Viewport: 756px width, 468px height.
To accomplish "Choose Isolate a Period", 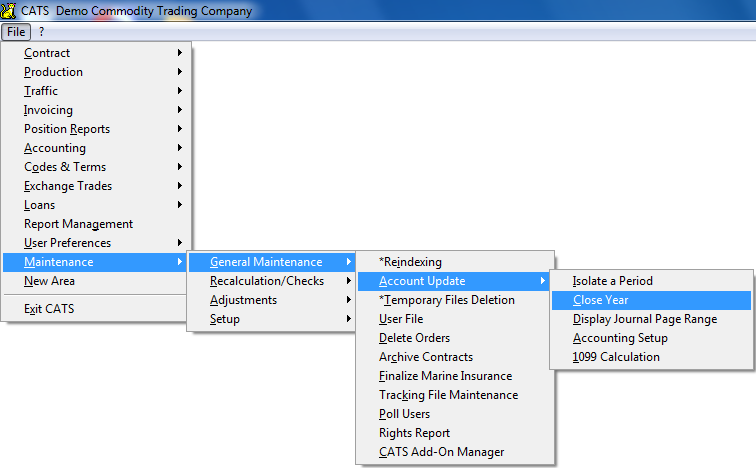I will (651, 281).
